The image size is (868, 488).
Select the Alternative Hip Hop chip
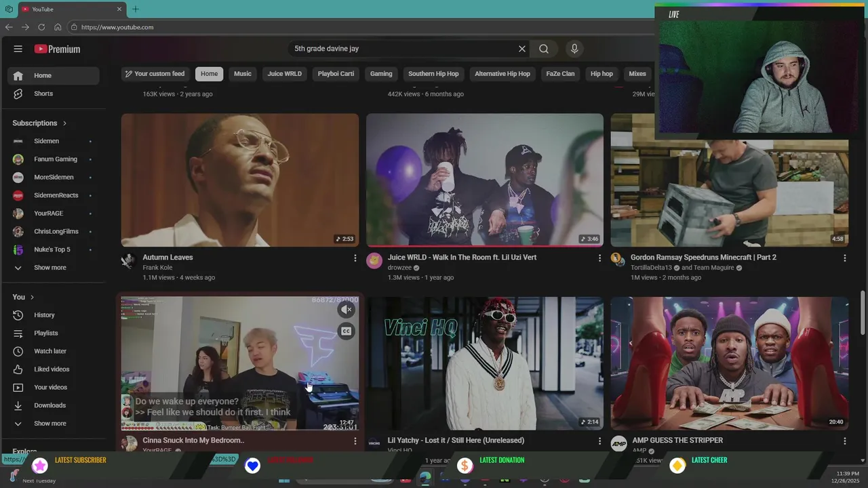[502, 74]
